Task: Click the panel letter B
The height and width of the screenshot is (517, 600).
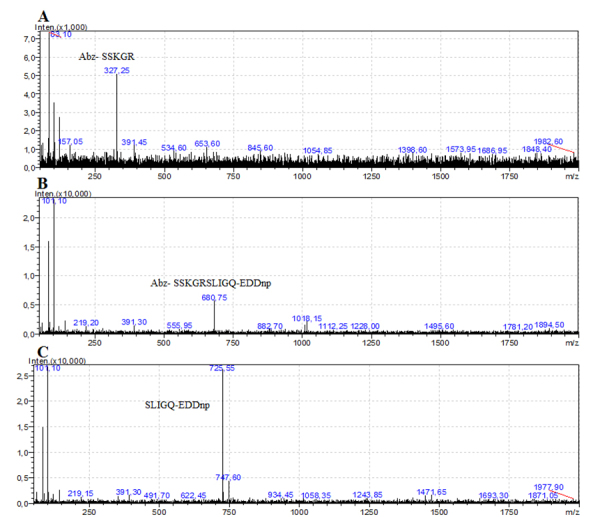Action: 43,184
